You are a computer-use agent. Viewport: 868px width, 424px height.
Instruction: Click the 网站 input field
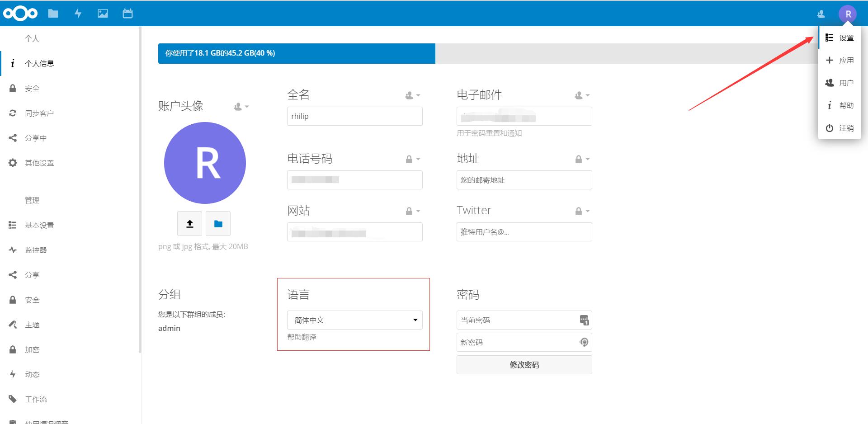[355, 232]
